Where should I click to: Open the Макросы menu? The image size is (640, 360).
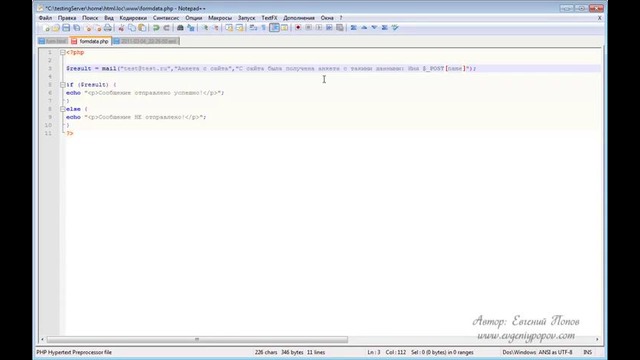click(x=220, y=18)
